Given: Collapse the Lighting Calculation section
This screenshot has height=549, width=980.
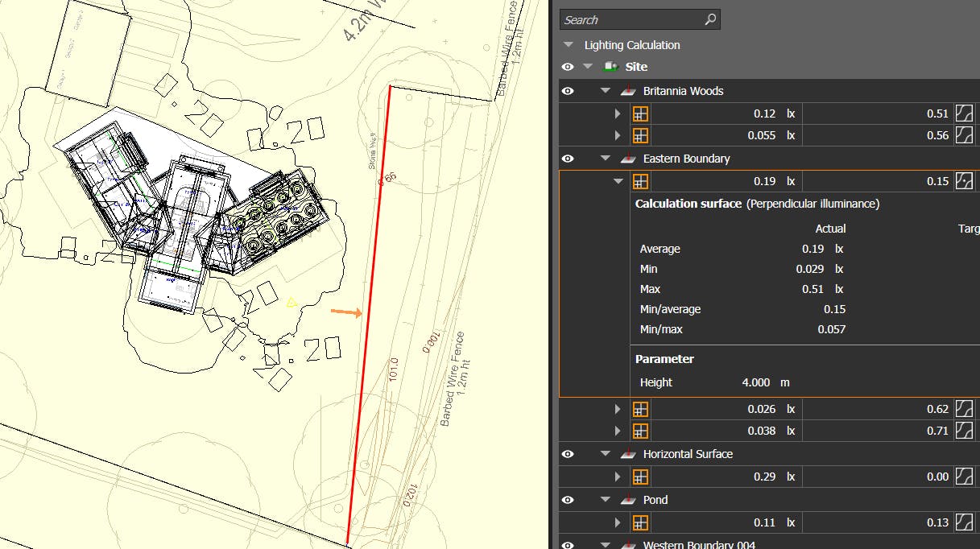Looking at the screenshot, I should [569, 45].
